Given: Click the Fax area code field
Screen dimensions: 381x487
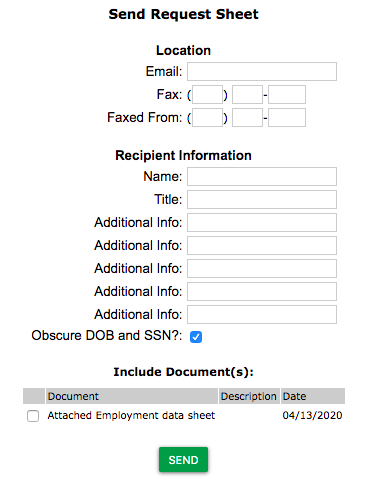Looking at the screenshot, I should tap(207, 95).
